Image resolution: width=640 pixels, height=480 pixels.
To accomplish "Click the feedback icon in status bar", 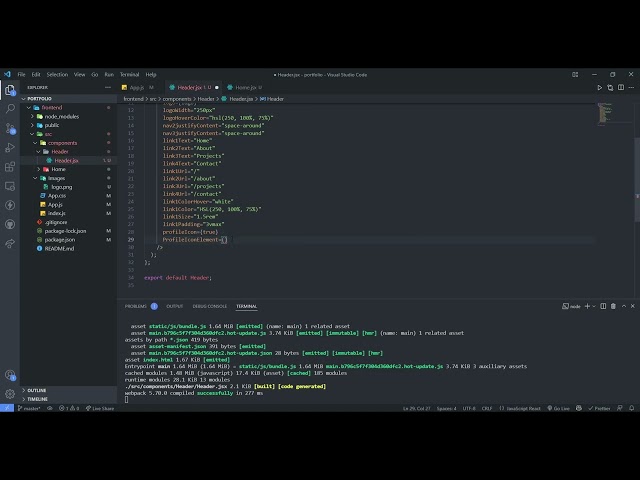I will tap(620, 408).
